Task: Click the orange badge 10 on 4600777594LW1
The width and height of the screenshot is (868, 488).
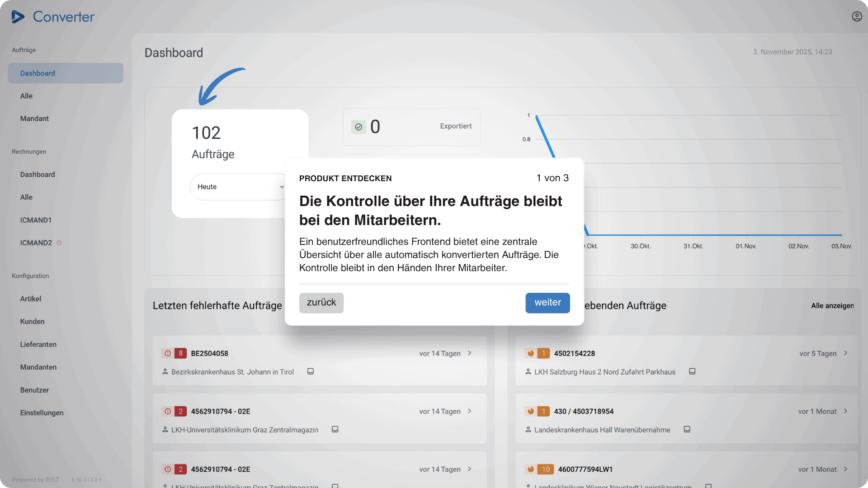Action: tap(546, 469)
